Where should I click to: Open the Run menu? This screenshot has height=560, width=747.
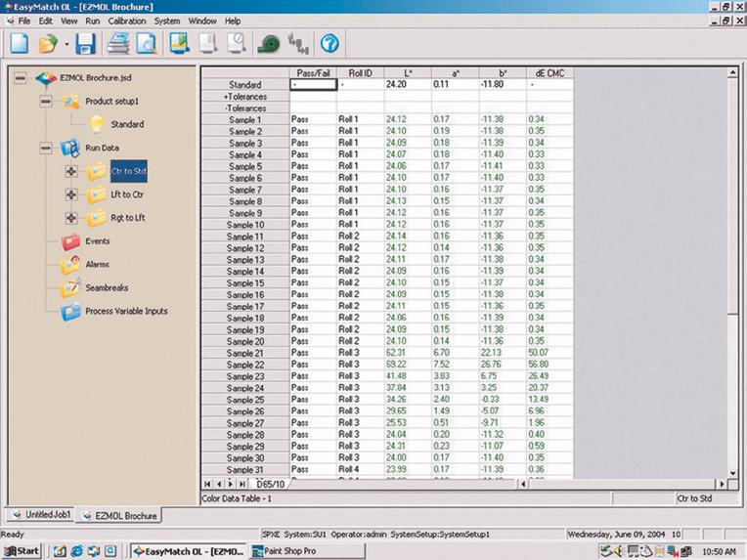click(93, 21)
